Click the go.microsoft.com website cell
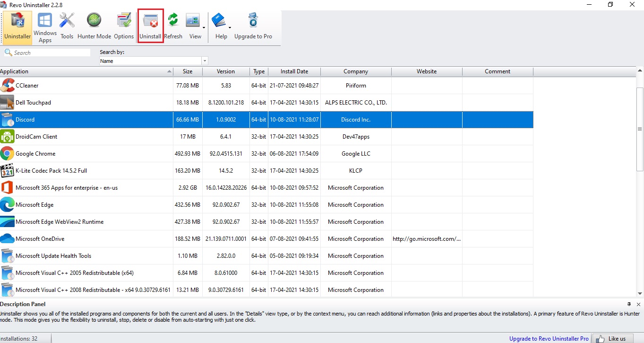 tap(427, 239)
